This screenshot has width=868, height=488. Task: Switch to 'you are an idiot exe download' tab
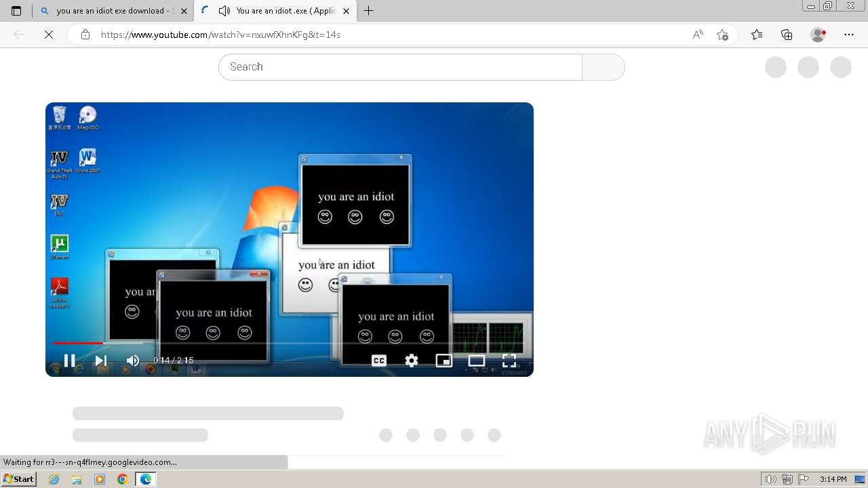click(x=113, y=11)
